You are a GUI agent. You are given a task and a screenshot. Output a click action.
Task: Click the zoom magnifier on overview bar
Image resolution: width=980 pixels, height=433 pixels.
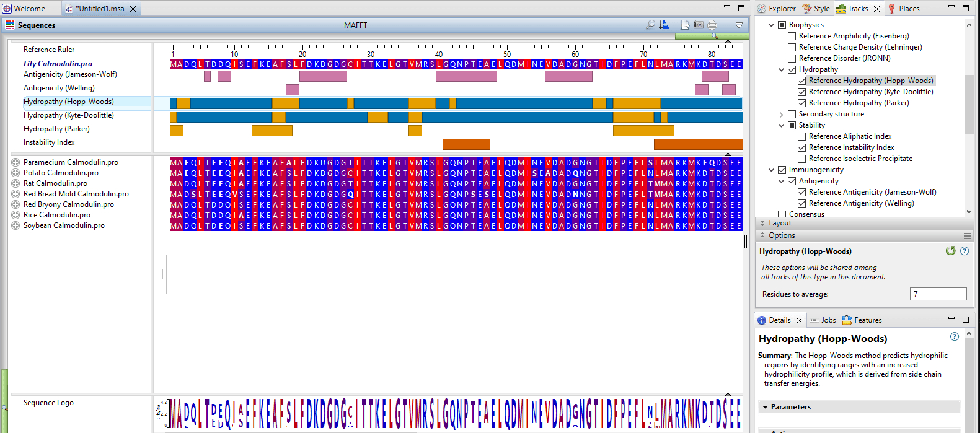click(715, 36)
